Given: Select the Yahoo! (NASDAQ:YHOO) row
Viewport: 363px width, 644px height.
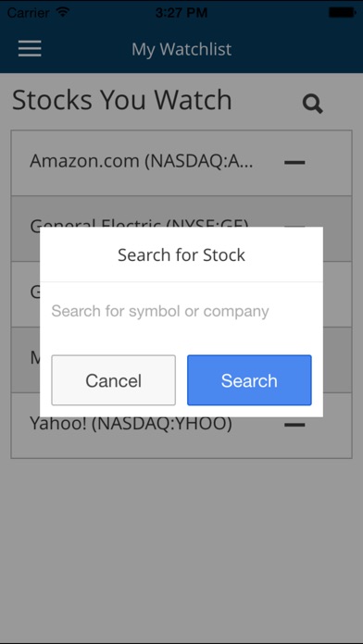Looking at the screenshot, I should click(181, 426).
